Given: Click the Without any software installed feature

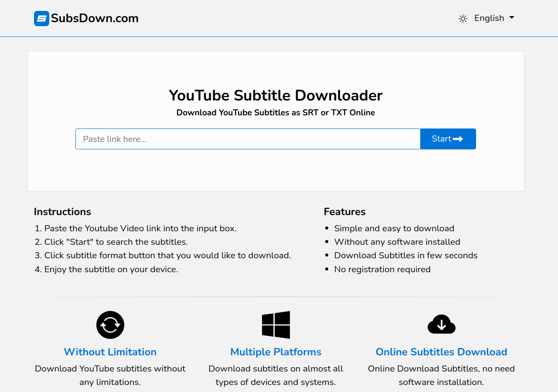Looking at the screenshot, I should tap(397, 242).
